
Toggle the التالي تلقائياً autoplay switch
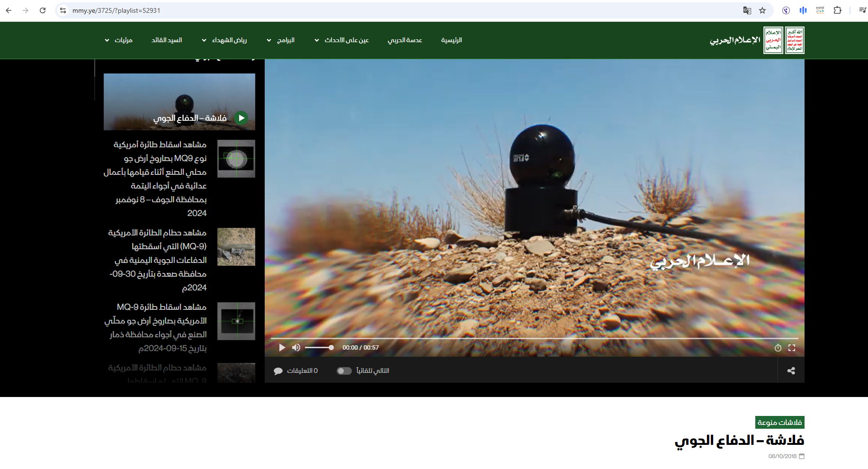344,371
